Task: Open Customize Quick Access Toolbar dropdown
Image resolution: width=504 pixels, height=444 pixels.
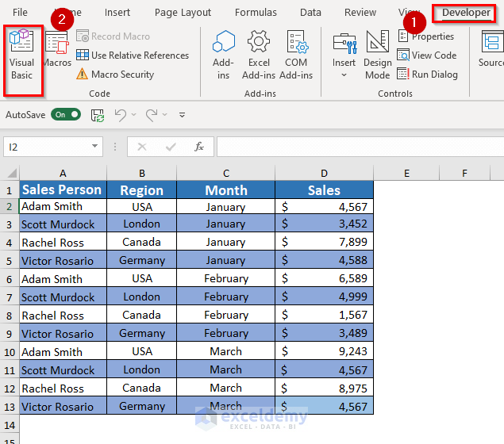Action: pos(182,115)
